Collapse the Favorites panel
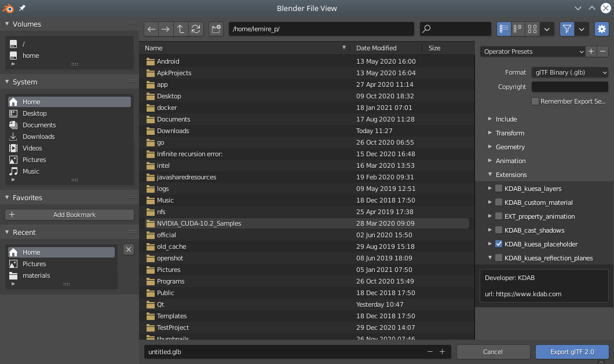The image size is (614, 364). pos(7,197)
